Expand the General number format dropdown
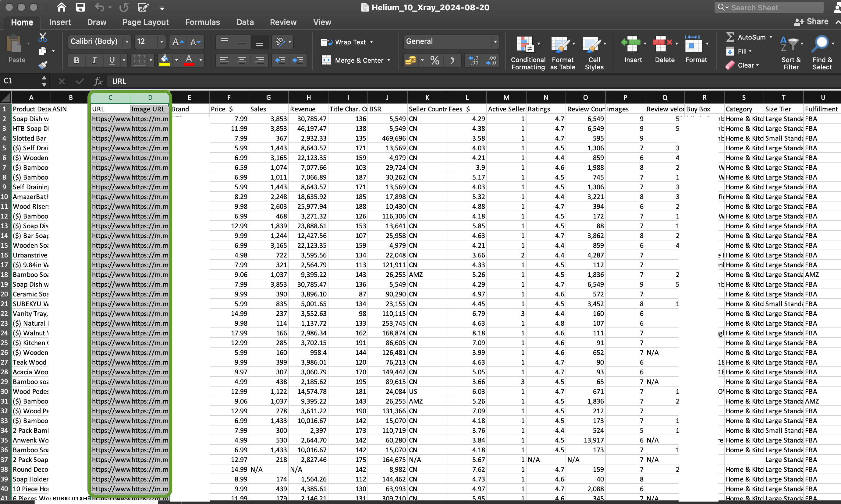The width and height of the screenshot is (841, 504). click(x=495, y=42)
